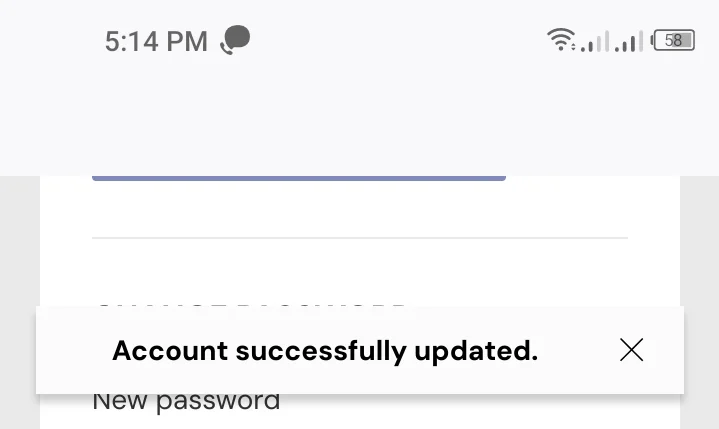Dismiss the toast with the X icon

(631, 350)
